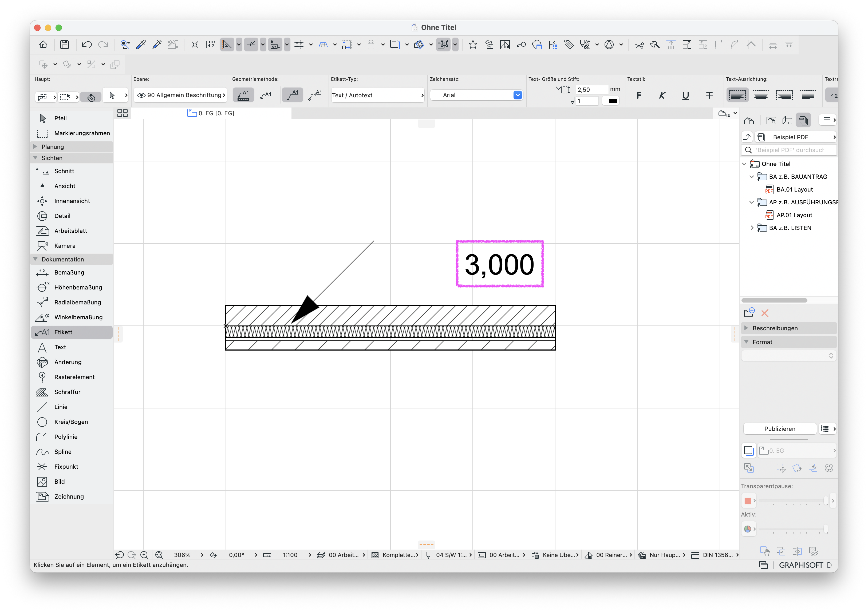Click the Publizieren button

coord(780,428)
